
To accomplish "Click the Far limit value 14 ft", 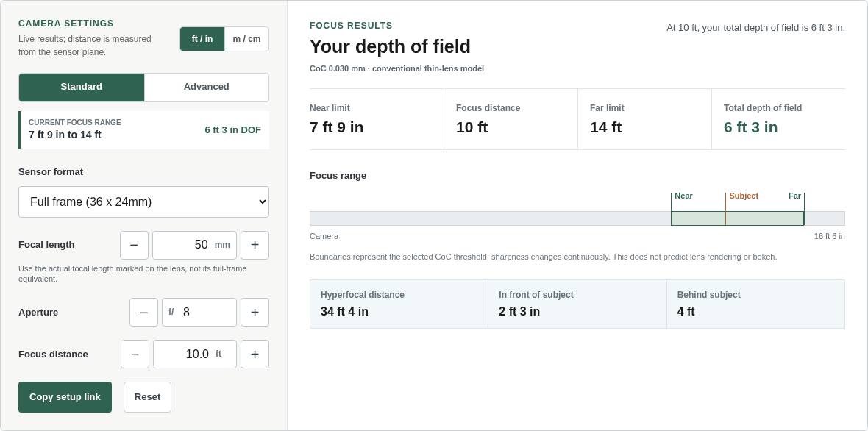I will click(x=605, y=127).
